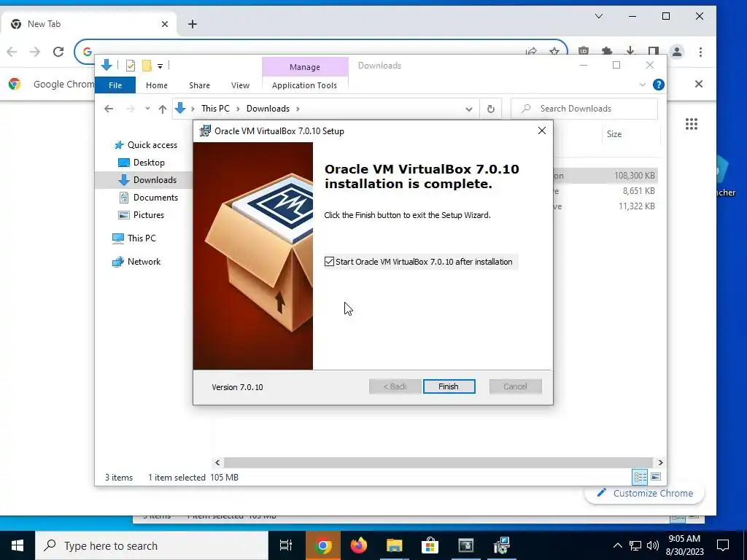
Task: Click the taskbar search box
Action: [x=152, y=545]
